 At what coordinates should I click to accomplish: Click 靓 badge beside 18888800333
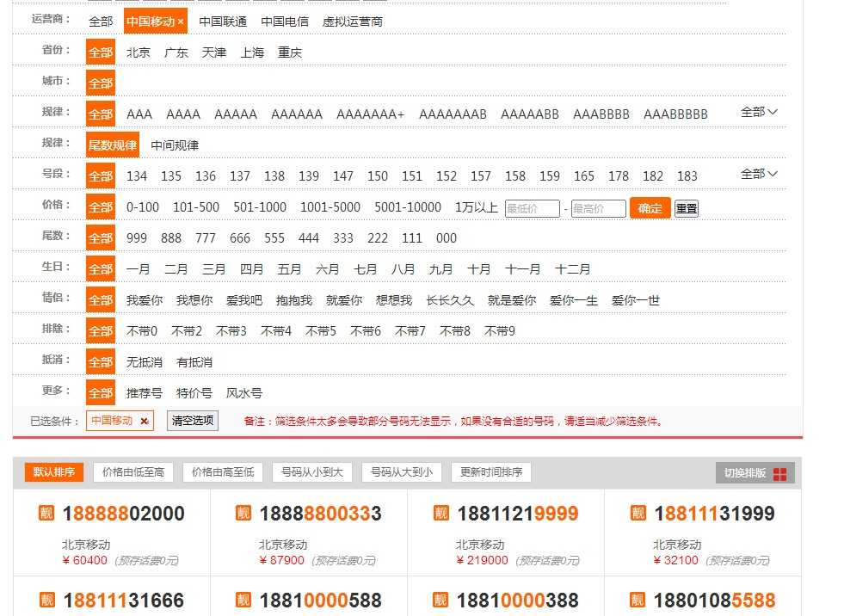coord(243,513)
